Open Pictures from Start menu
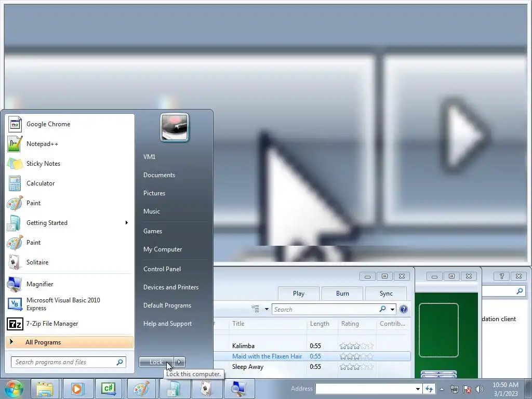 [174, 193]
